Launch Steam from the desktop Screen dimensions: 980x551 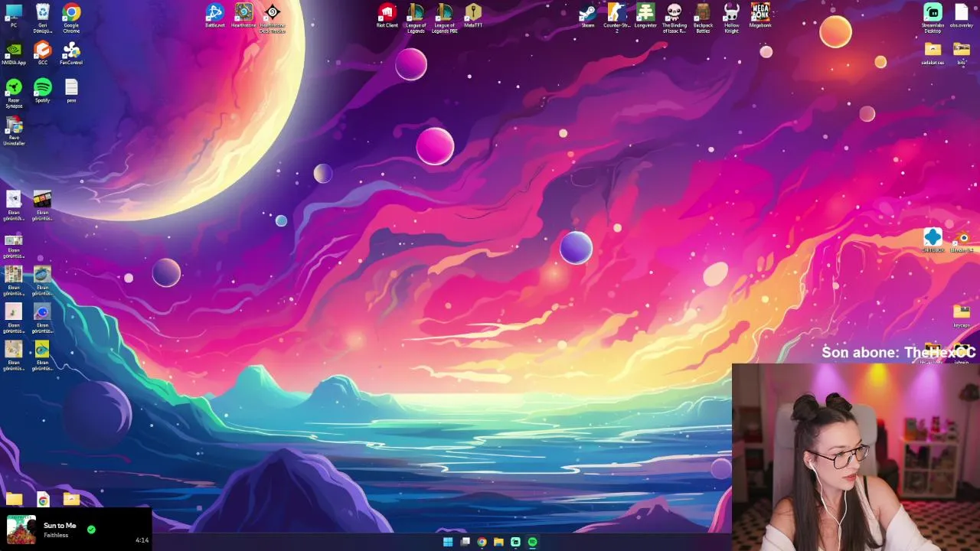(x=588, y=15)
